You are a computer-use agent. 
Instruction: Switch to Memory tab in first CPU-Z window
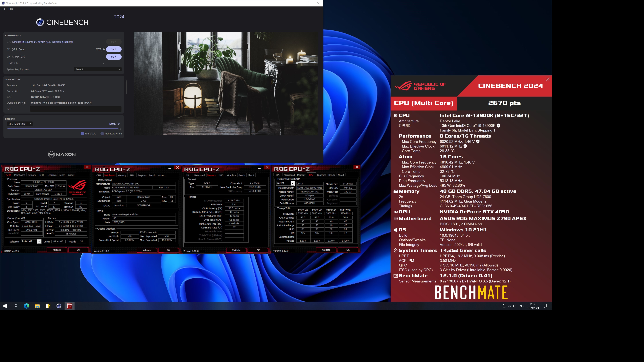tap(32, 175)
